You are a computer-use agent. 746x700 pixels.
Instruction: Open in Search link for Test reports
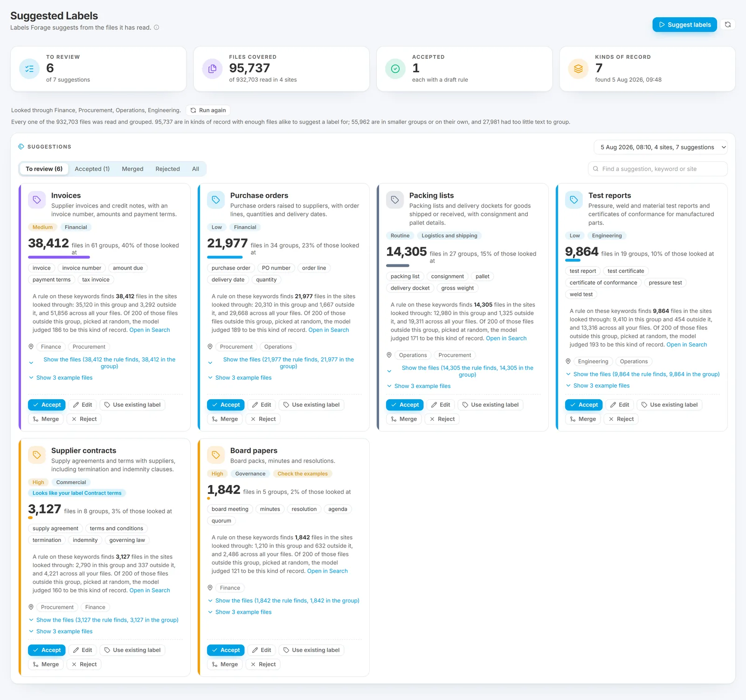[x=686, y=345]
